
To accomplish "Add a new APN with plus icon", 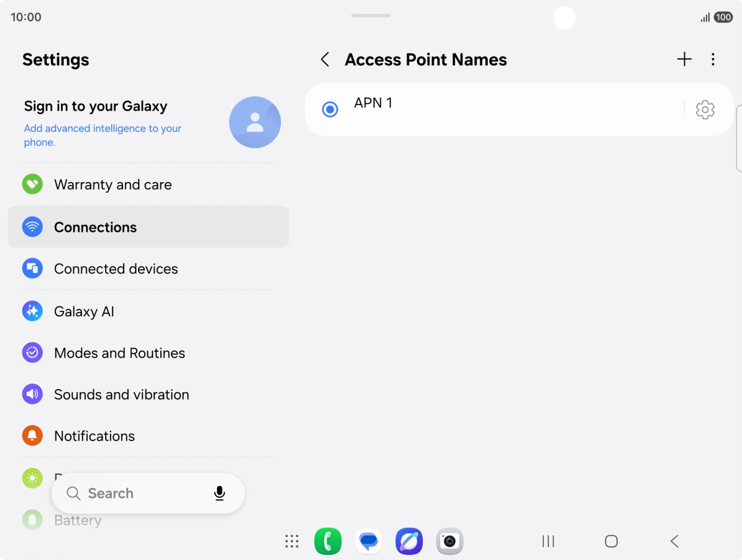I will (684, 59).
